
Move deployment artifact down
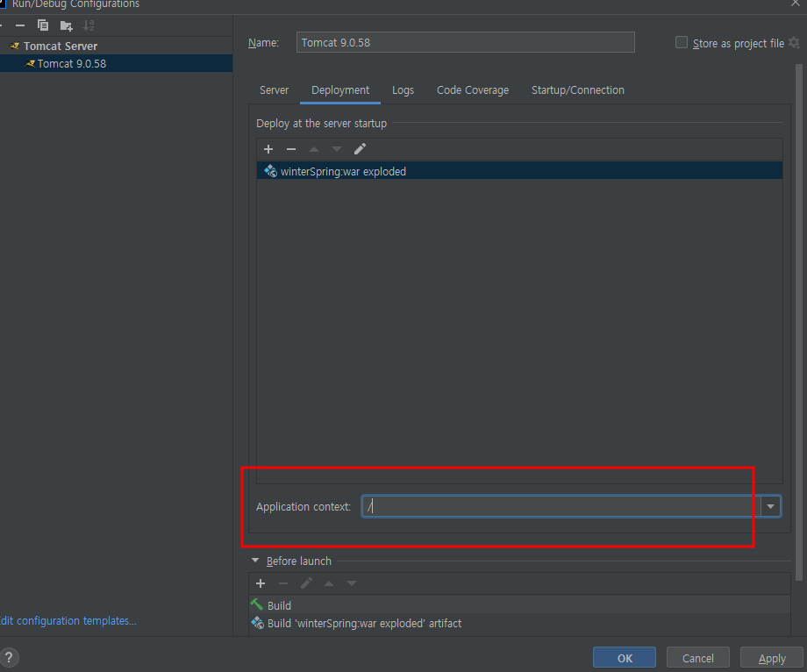(x=337, y=149)
